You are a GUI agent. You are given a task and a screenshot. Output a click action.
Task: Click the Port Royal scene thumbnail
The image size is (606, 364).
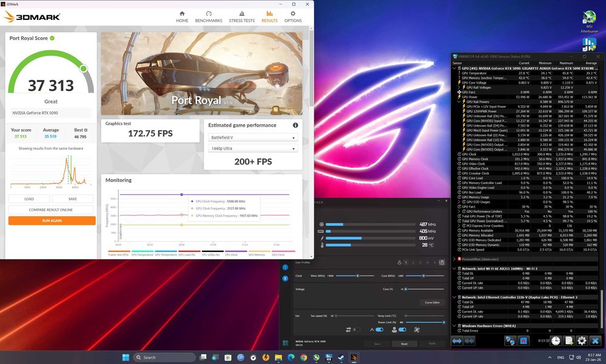tap(202, 73)
